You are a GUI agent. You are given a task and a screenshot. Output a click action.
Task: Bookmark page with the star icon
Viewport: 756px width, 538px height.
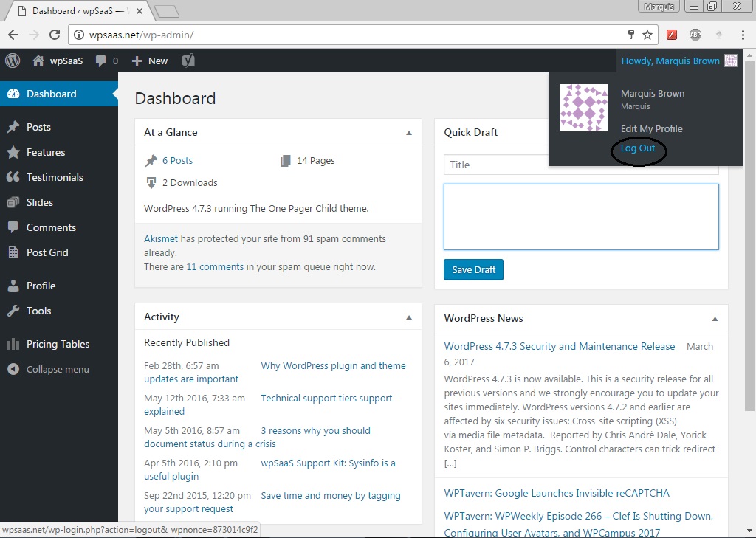click(x=647, y=35)
